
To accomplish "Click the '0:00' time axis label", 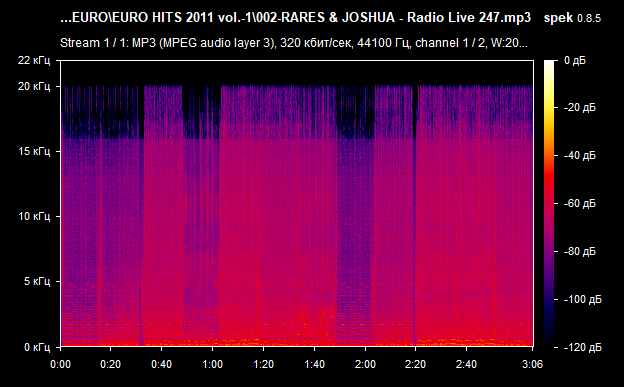I will click(x=60, y=364).
